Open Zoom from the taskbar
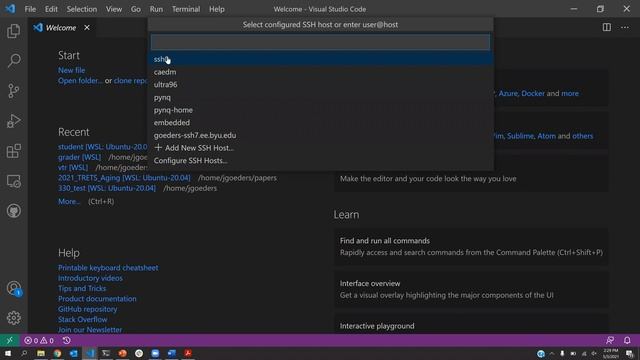This screenshot has width=640, height=360. click(x=155, y=353)
